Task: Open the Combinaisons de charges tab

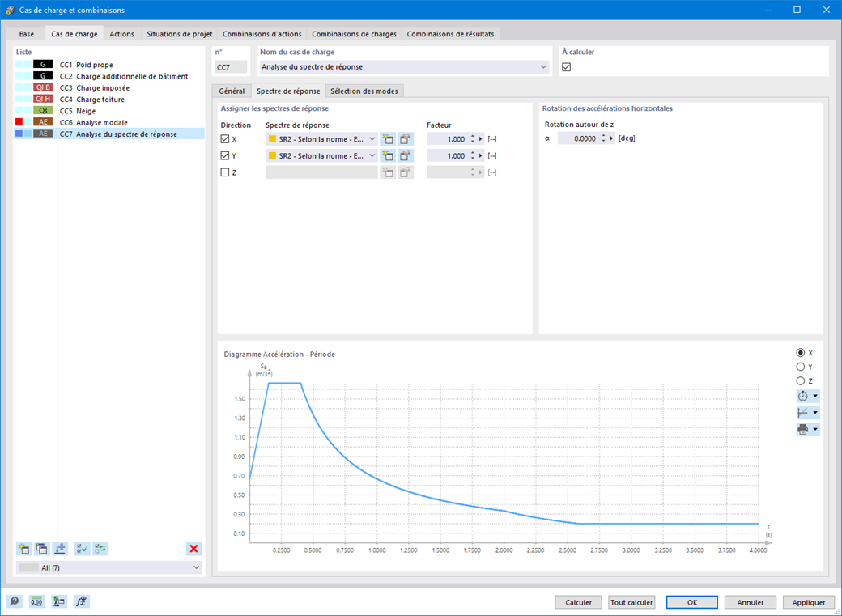Action: coord(354,34)
